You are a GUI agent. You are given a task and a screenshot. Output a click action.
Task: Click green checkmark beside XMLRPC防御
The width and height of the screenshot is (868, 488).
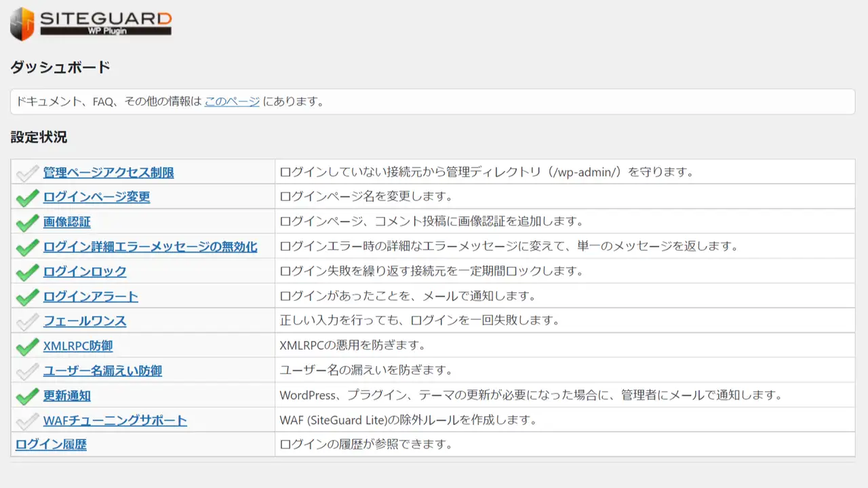point(27,347)
